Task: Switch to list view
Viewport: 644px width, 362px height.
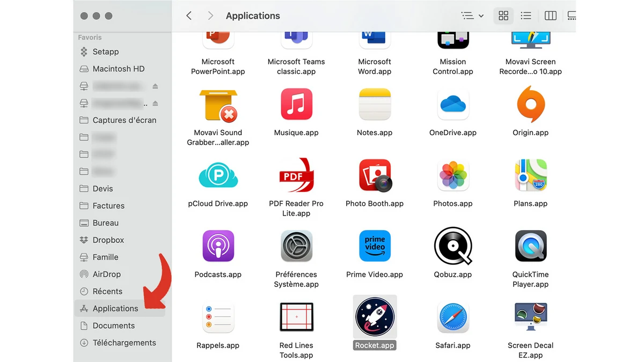Action: click(x=526, y=16)
